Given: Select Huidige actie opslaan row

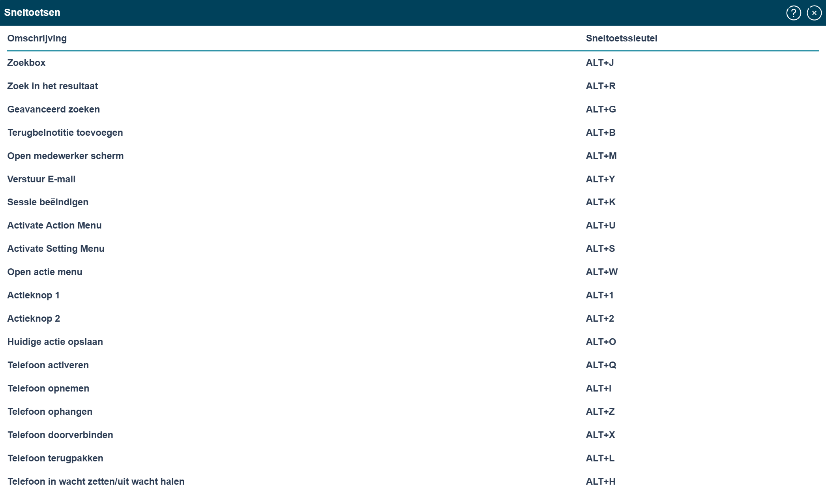Looking at the screenshot, I should 413,342.
